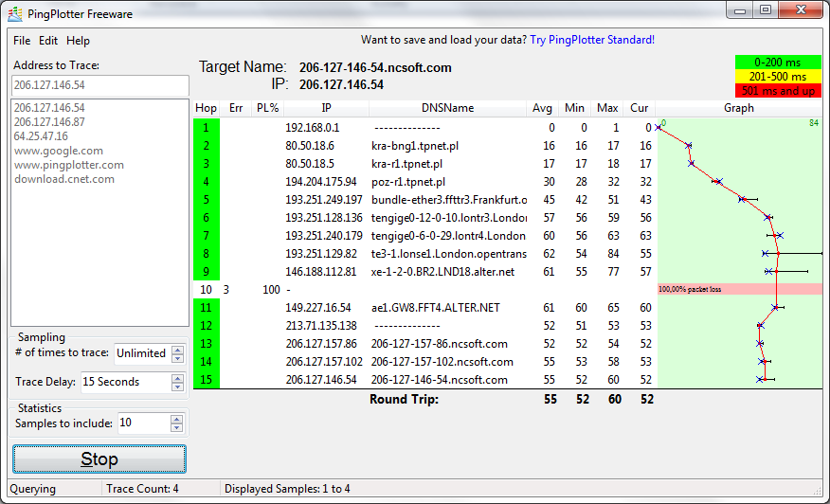Click the target name 206-127-146-54.ncsoft.com
Screen dimensions: 830x504
click(x=375, y=68)
